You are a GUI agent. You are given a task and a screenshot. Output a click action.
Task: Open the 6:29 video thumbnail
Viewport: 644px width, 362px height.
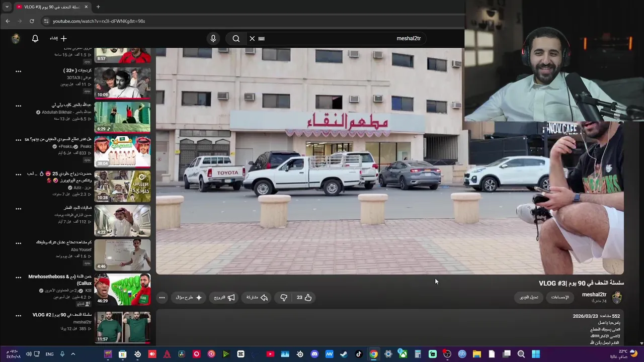coord(122,117)
